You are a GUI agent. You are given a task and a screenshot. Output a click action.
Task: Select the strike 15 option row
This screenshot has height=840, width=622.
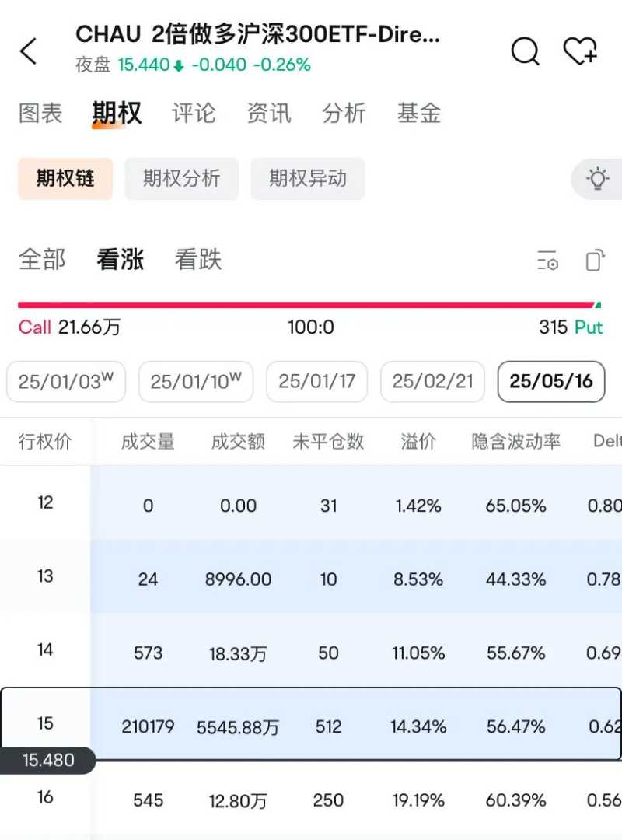(x=311, y=725)
